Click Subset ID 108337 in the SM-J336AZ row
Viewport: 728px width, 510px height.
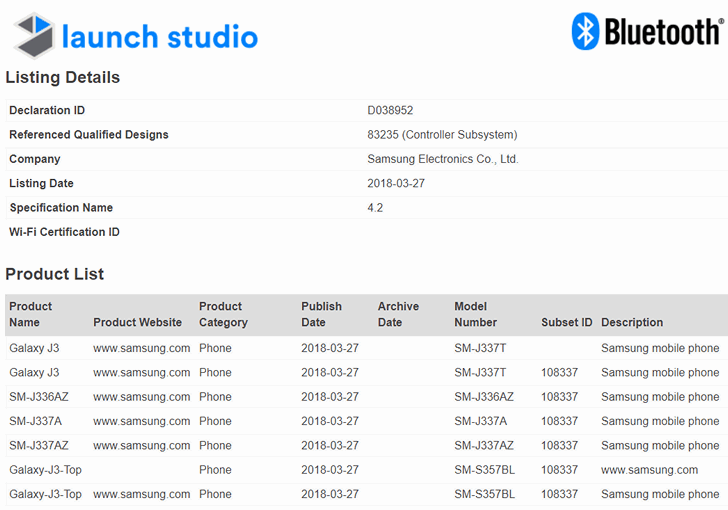[559, 397]
